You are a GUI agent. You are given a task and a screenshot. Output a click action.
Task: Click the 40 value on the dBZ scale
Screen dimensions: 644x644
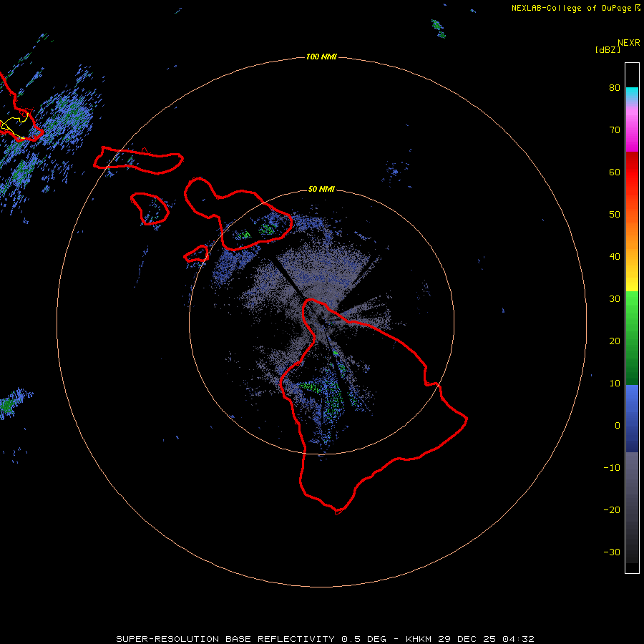[615, 257]
